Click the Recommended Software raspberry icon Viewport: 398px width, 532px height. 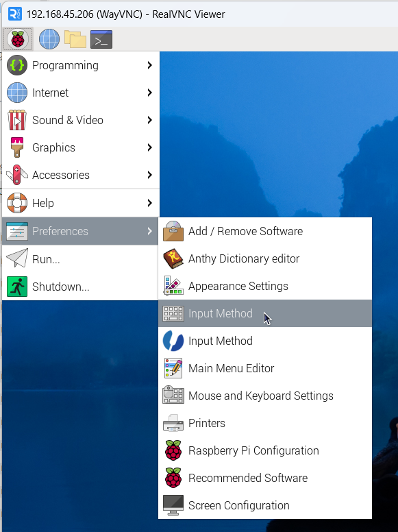tap(173, 478)
